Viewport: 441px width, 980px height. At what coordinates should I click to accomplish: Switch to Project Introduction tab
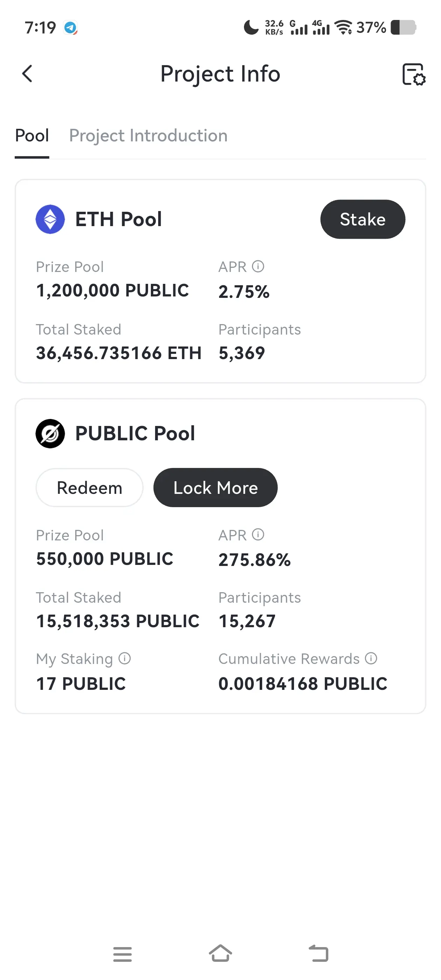[148, 136]
